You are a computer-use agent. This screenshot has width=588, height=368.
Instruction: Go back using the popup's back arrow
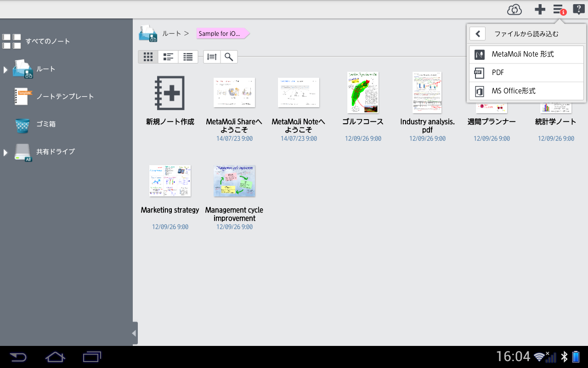click(x=478, y=34)
